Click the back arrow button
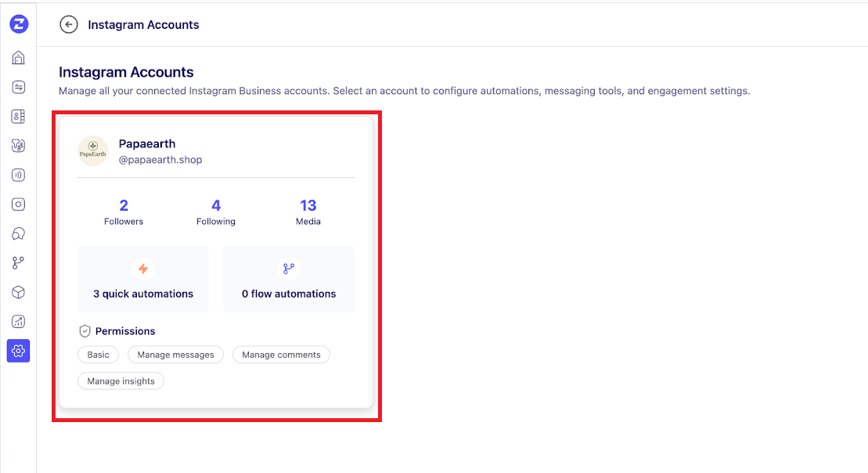868x473 pixels. pyautogui.click(x=69, y=25)
